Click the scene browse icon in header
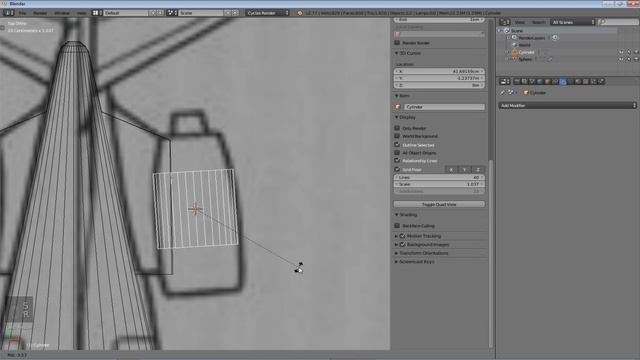This screenshot has width=640, height=360. pyautogui.click(x=172, y=13)
